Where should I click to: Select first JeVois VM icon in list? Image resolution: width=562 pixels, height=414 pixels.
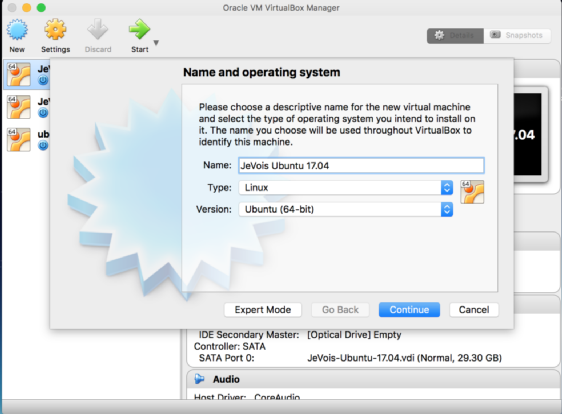[x=19, y=75]
